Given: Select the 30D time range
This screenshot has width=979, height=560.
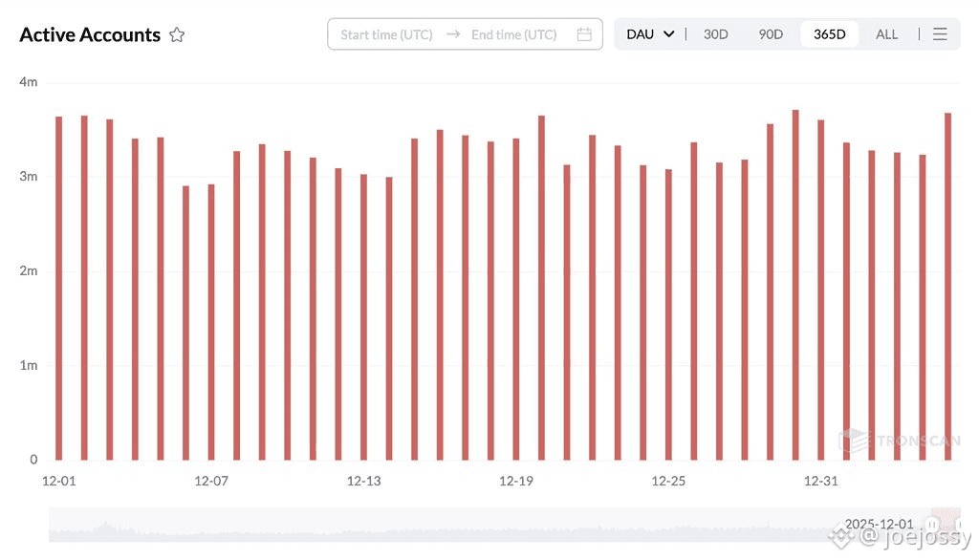Looking at the screenshot, I should click(715, 34).
